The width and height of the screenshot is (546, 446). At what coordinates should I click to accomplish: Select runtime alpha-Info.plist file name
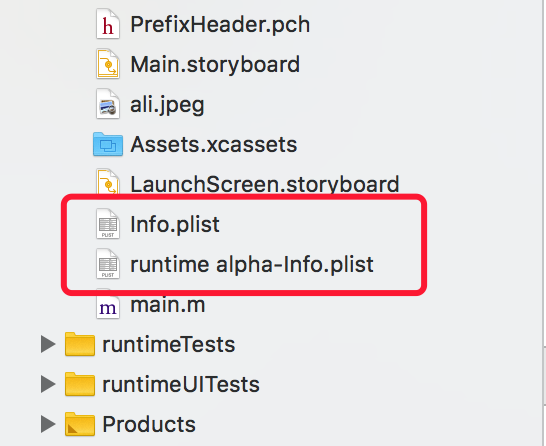point(252,265)
